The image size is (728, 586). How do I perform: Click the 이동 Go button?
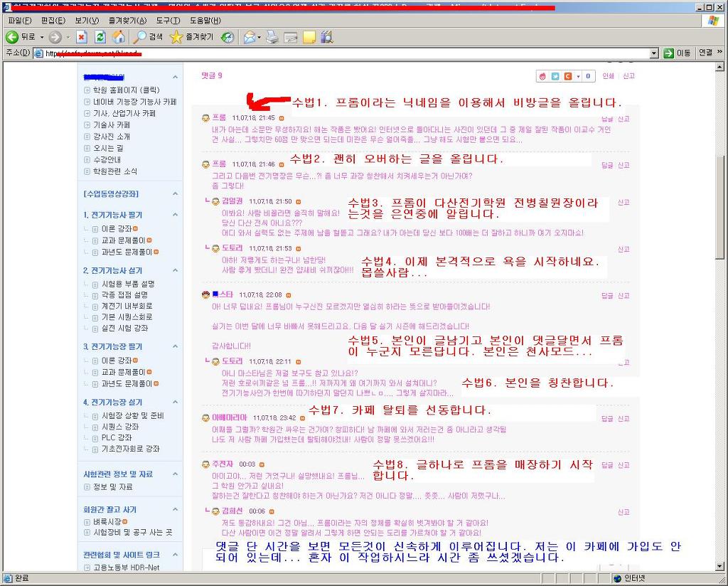677,53
